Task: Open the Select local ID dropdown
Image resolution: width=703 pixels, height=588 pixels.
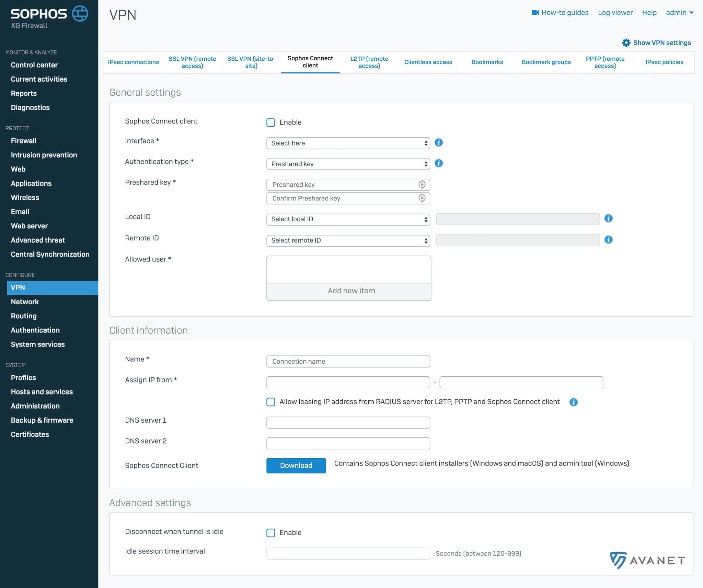Action: point(348,219)
